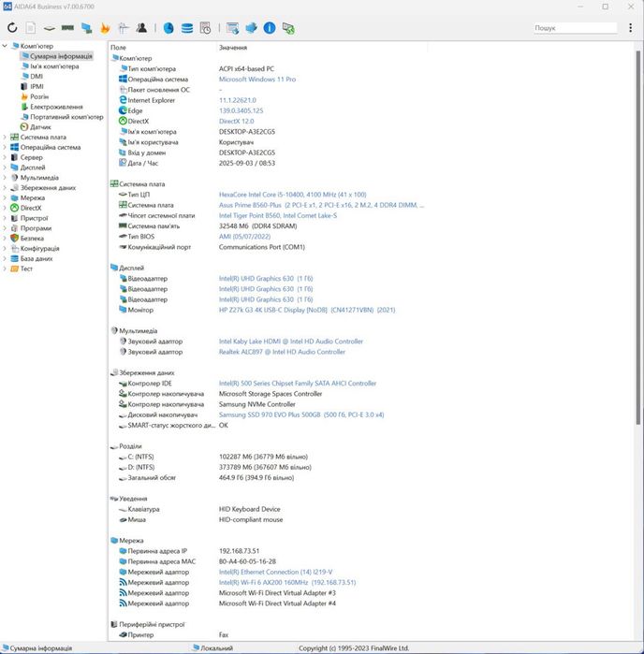Click the dual monitors toolbar icon
The image size is (644, 654).
pos(87,28)
